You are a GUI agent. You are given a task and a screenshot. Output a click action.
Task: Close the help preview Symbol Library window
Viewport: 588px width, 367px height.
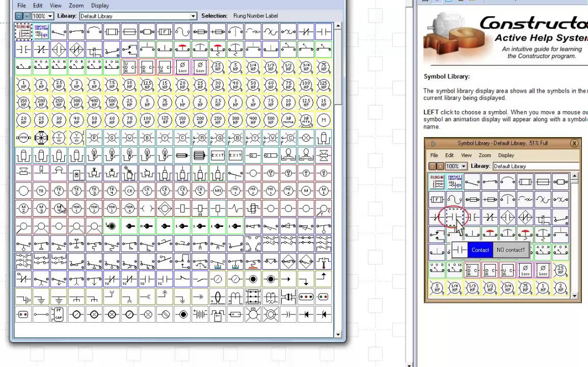click(574, 143)
